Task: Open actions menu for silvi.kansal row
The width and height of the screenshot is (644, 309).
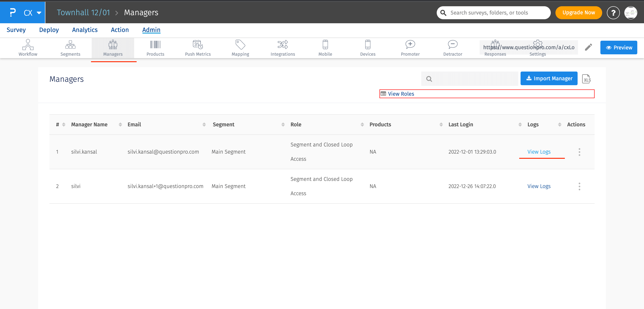Action: (579, 152)
